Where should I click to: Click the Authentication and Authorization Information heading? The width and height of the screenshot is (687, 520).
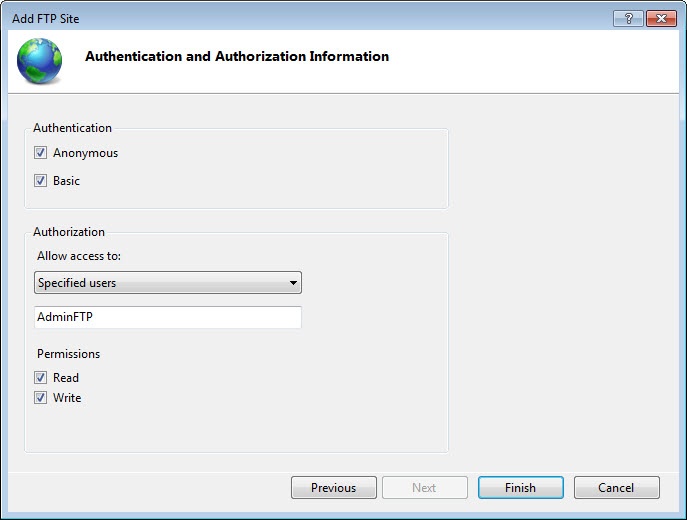pyautogui.click(x=237, y=57)
